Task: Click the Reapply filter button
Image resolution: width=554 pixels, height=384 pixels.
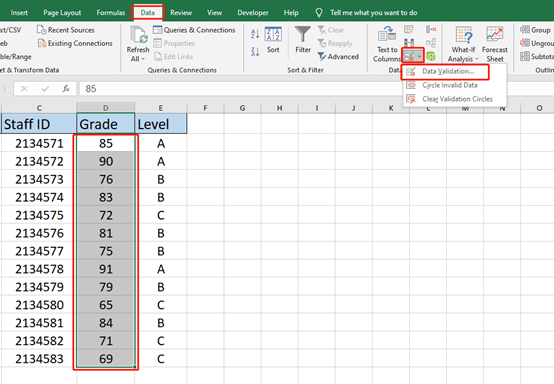Action: (335, 43)
